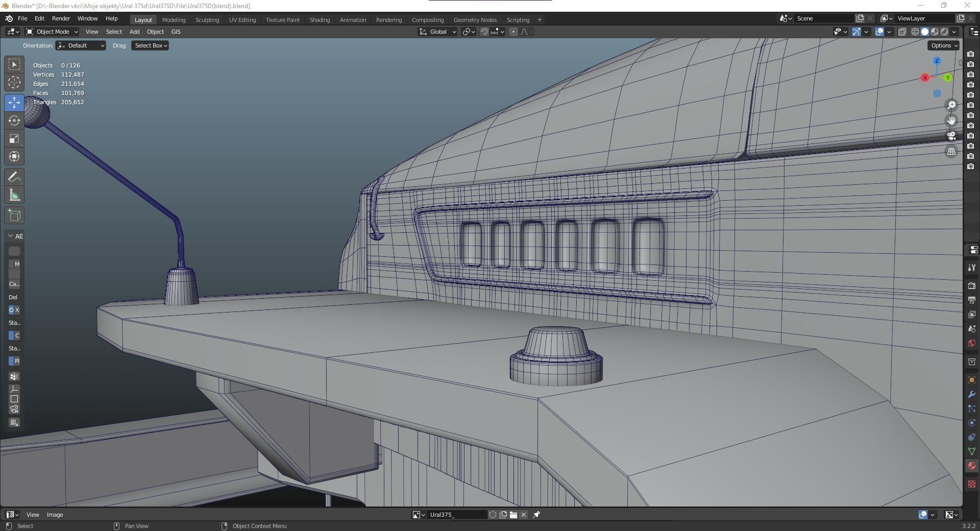Open the Texture properties tab

click(x=972, y=484)
